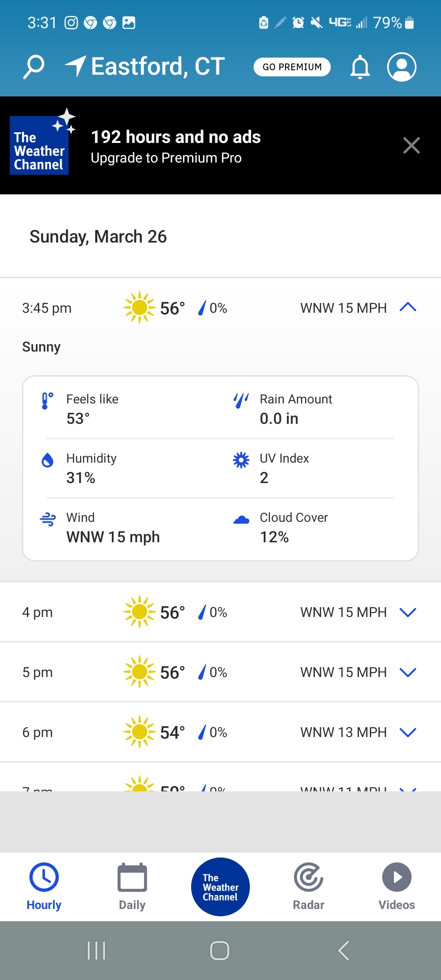Open the user profile icon
The height and width of the screenshot is (980, 441).
pyautogui.click(x=402, y=67)
